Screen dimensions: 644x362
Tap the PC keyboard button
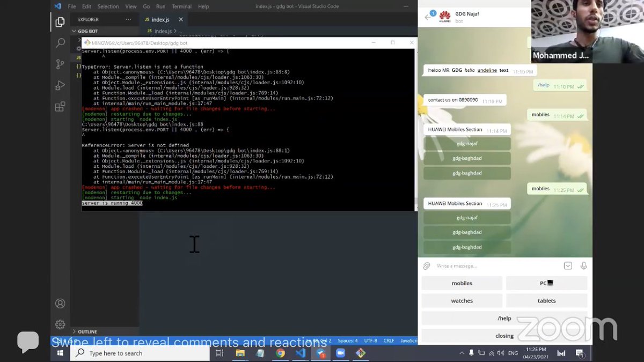pos(546,283)
